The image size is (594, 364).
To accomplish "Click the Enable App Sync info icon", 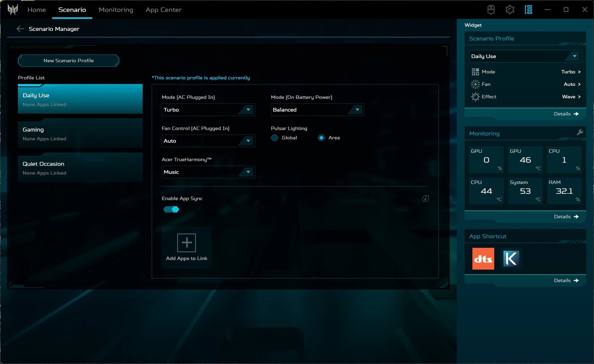I will pos(425,198).
